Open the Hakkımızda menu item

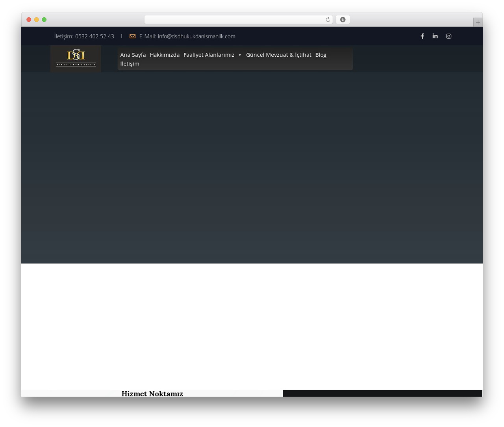[165, 55]
